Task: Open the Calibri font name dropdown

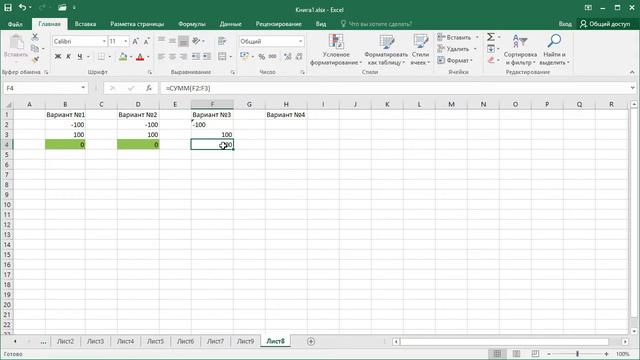Action: point(104,41)
